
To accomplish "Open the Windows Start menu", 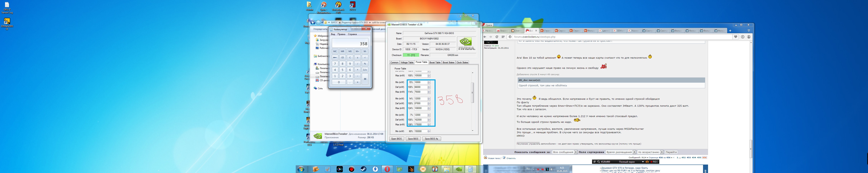I will (x=301, y=169).
